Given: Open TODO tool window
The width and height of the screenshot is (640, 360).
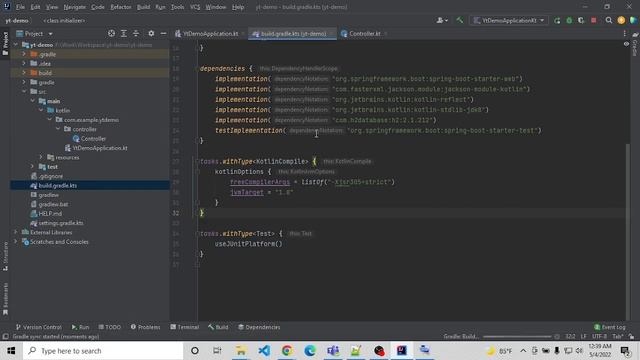Looking at the screenshot, I should point(109,327).
